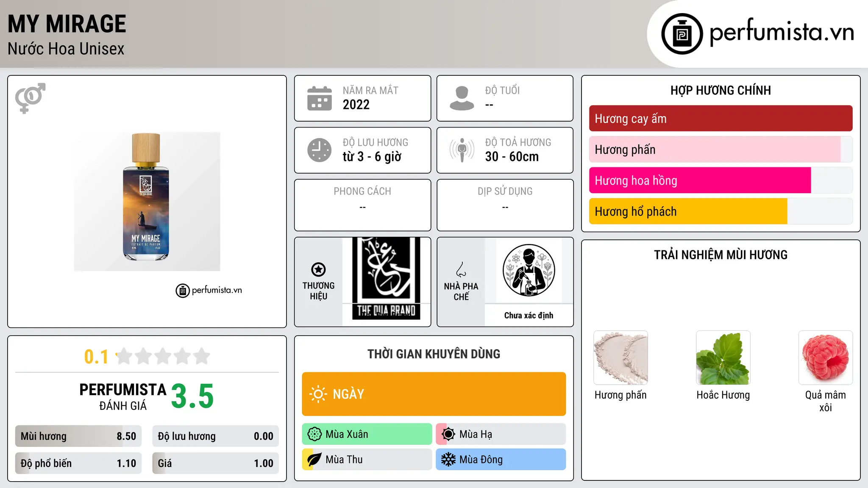This screenshot has width=868, height=488.
Task: Click the sillage radiating person icon
Action: point(462,150)
